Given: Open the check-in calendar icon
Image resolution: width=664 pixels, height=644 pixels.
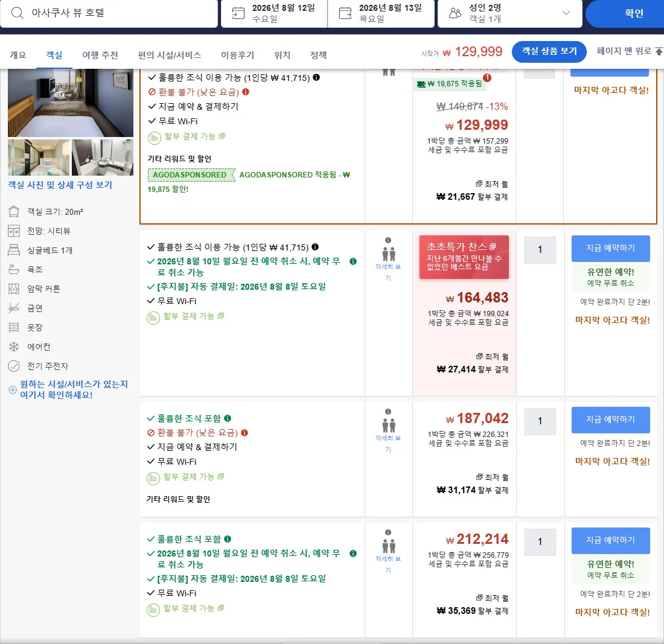Looking at the screenshot, I should click(238, 13).
